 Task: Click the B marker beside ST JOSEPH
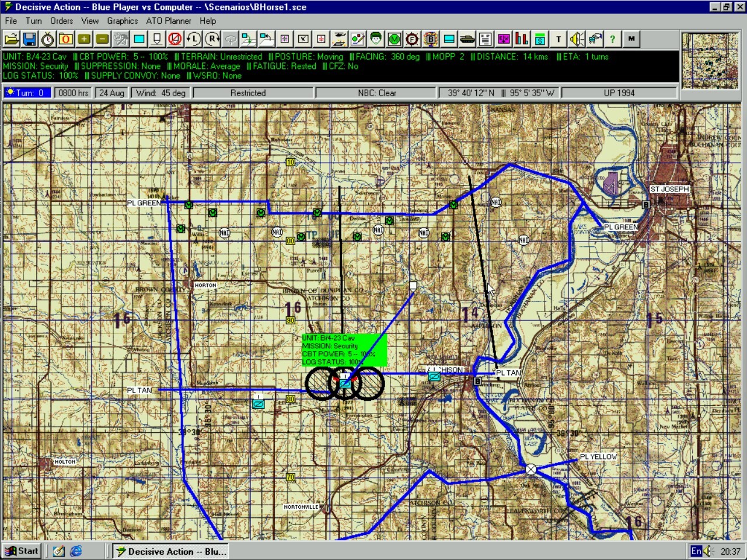[x=646, y=205]
